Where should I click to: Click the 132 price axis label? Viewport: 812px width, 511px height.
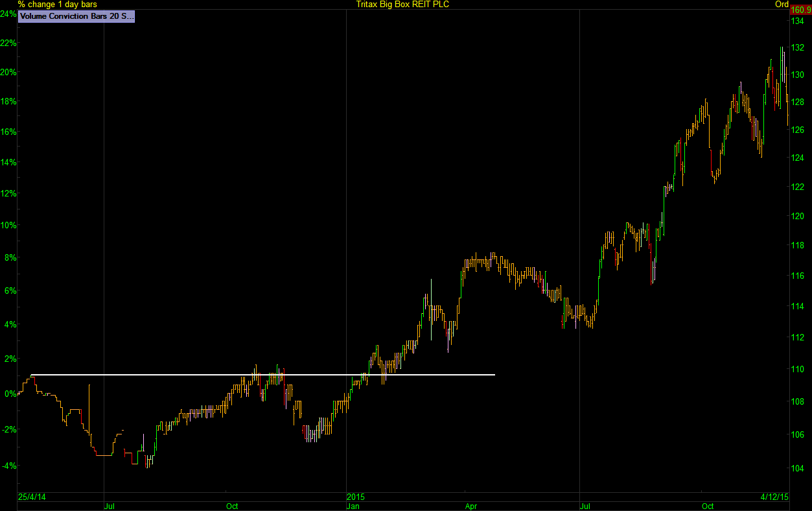797,48
